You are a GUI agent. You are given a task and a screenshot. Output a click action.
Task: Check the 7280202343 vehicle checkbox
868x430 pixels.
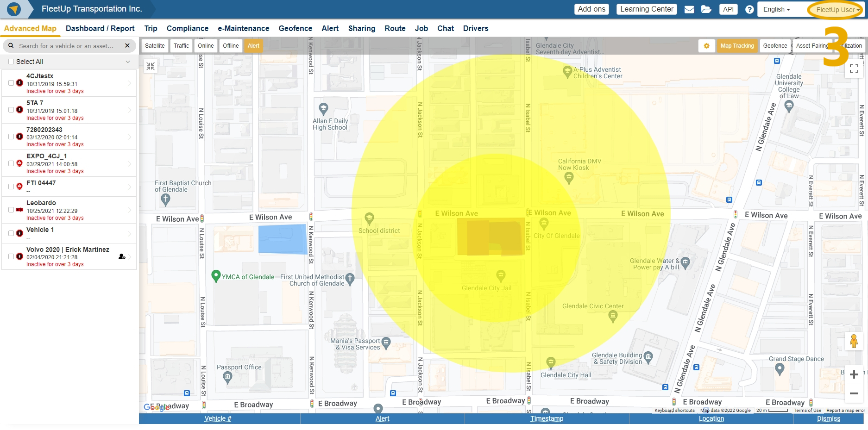pyautogui.click(x=11, y=137)
